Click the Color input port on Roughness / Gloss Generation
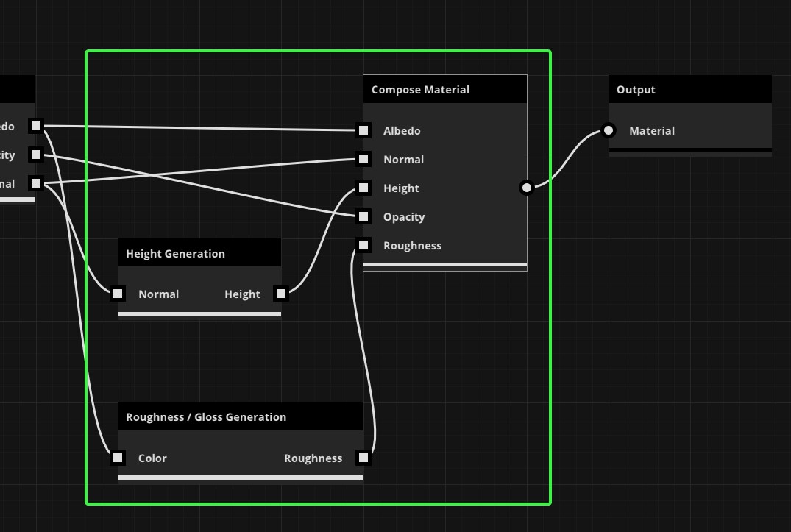 click(x=118, y=458)
